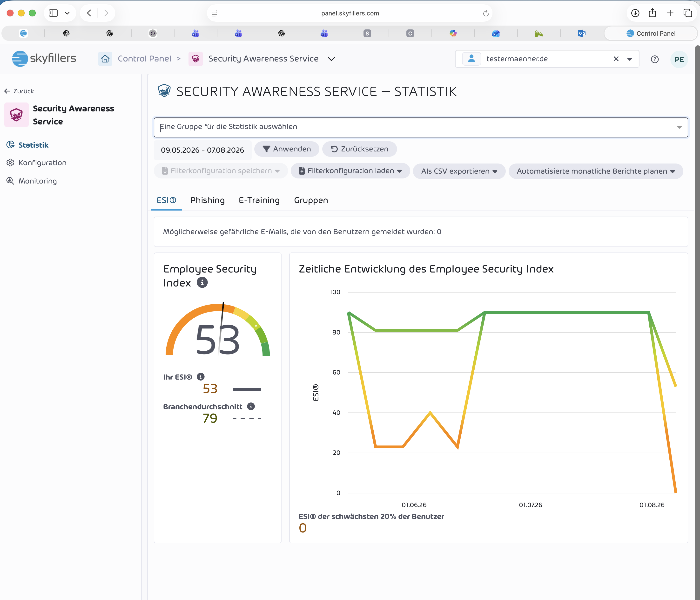Click the panel.skyfillers.com address bar
The height and width of the screenshot is (600, 700).
pyautogui.click(x=350, y=13)
